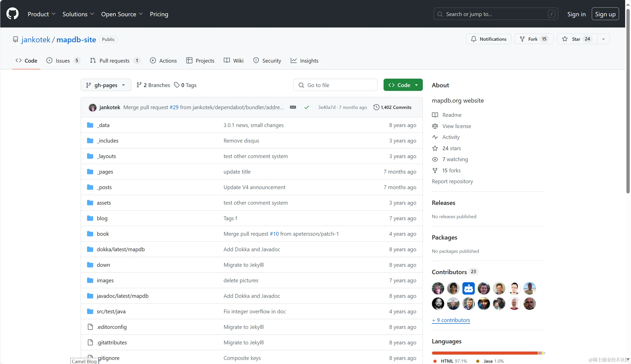View 2 Branches

point(153,85)
